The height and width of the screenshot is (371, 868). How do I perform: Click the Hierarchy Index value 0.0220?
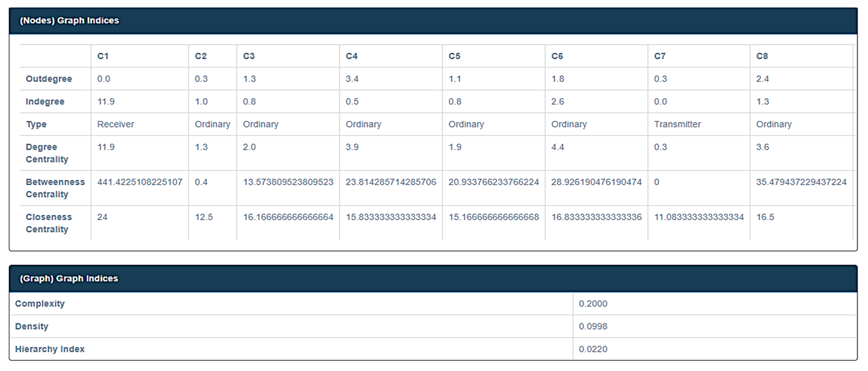(593, 349)
